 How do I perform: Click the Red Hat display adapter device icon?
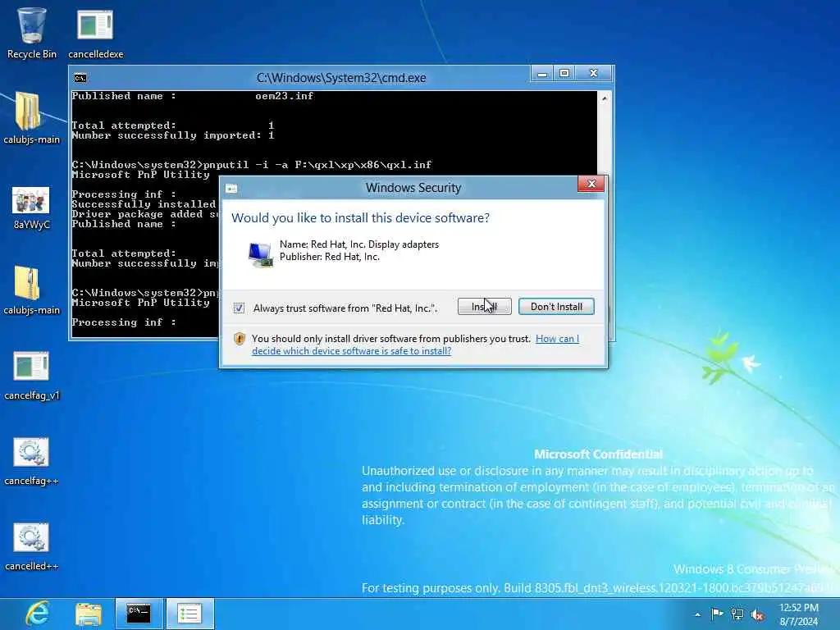(x=260, y=253)
